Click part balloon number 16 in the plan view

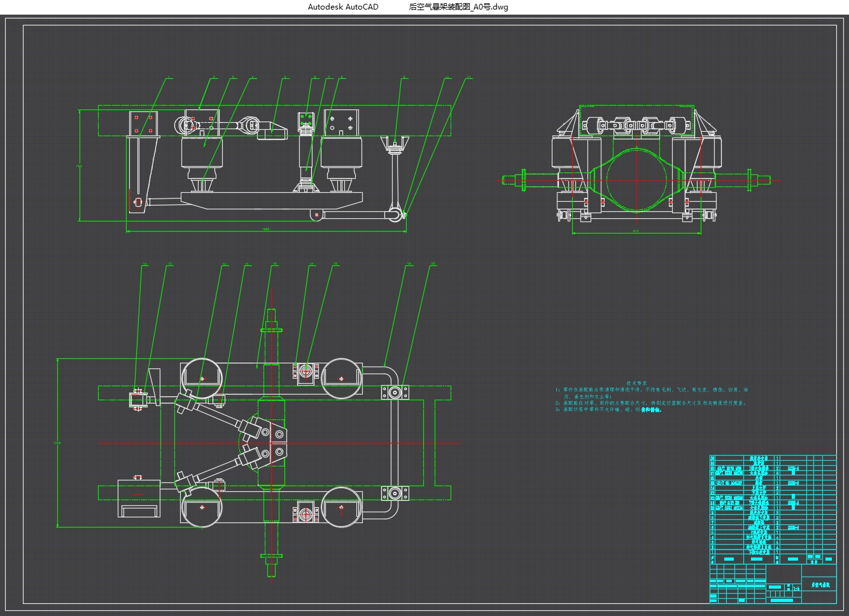pyautogui.click(x=274, y=263)
